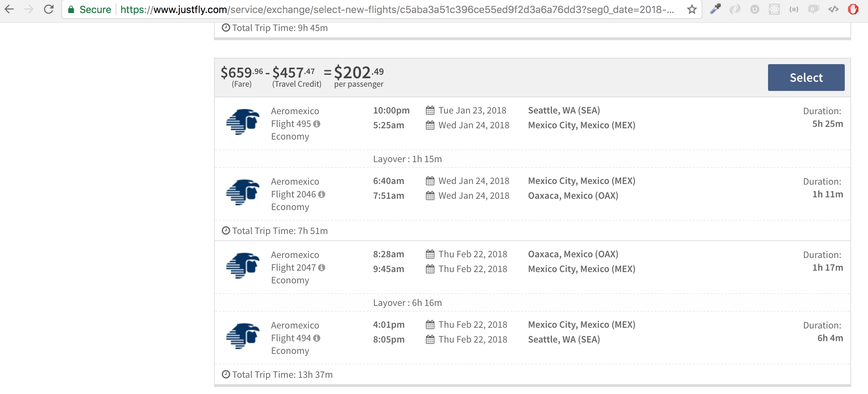Screen dimensions: 868x394
Task: Click the Flight 495 info icon
Action: [x=317, y=124]
